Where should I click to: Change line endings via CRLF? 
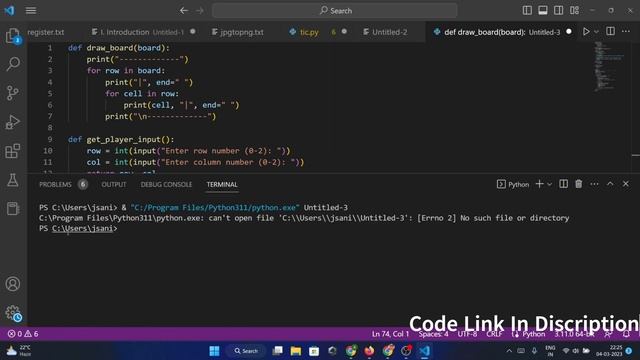click(494, 334)
